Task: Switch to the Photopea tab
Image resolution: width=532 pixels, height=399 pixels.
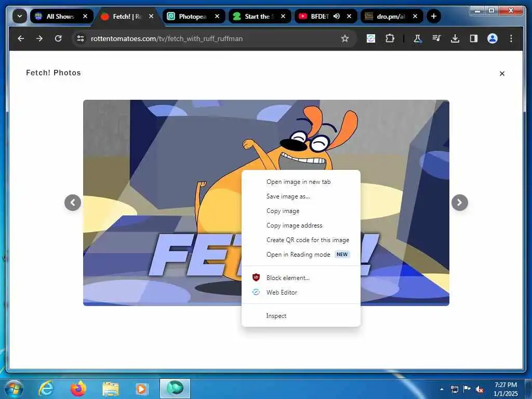Action: 193,16
